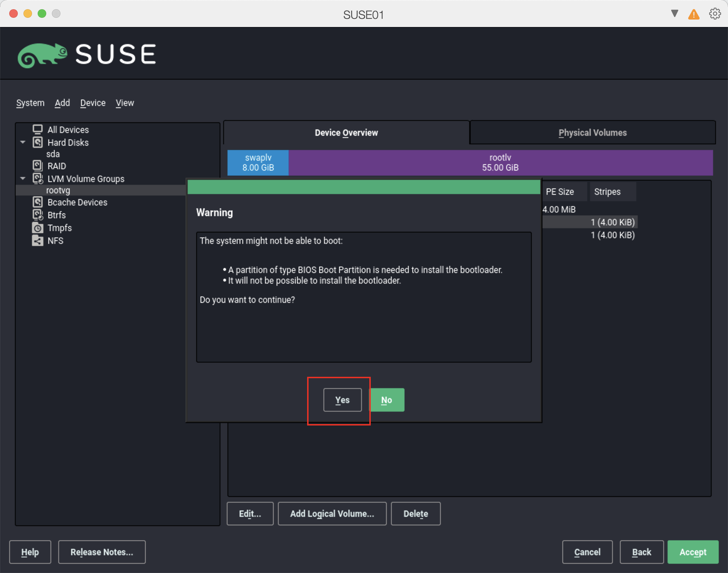728x573 pixels.
Task: Click the Hard Disks drive icon
Action: [x=37, y=142]
